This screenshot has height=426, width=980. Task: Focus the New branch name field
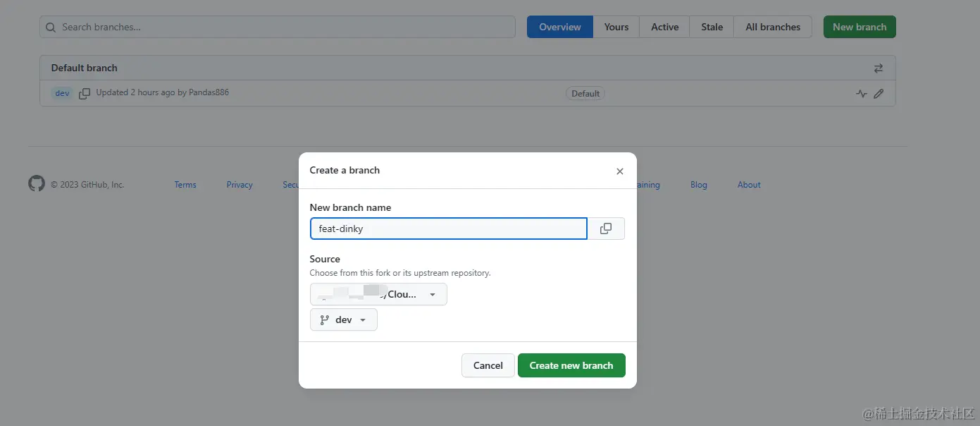click(448, 229)
